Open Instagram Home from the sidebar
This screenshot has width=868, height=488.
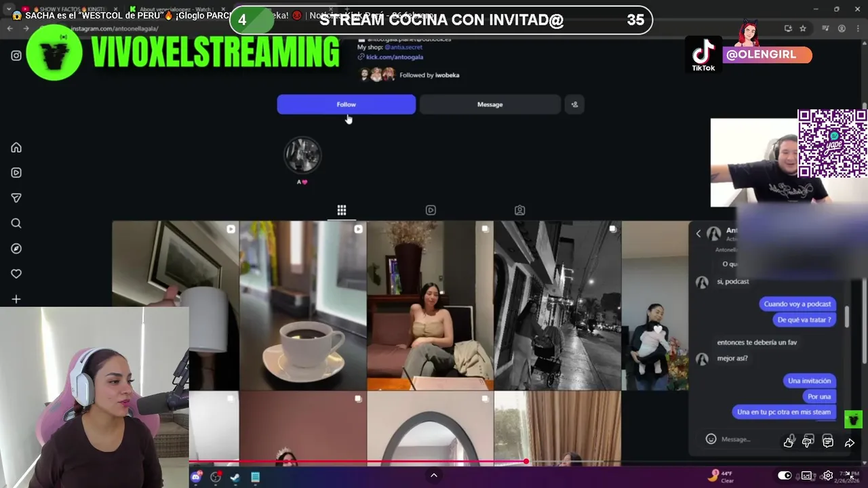pyautogui.click(x=16, y=148)
